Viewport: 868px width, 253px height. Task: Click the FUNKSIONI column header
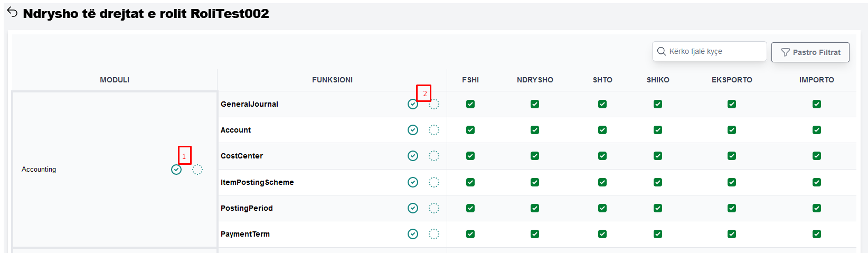pyautogui.click(x=332, y=80)
